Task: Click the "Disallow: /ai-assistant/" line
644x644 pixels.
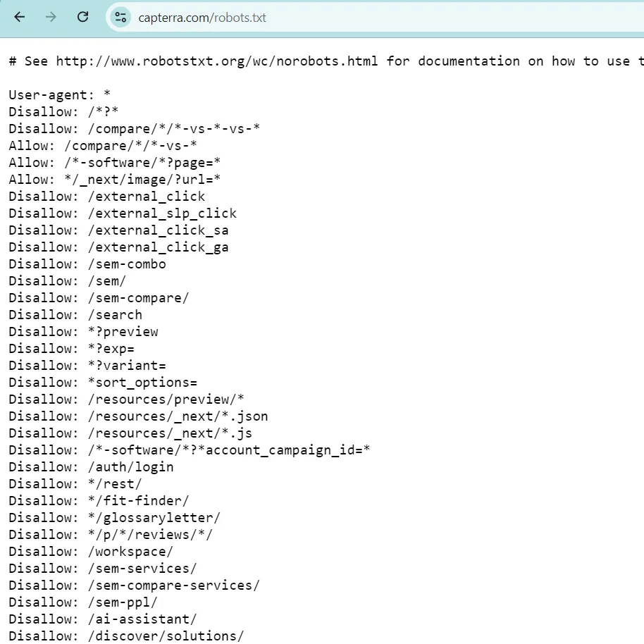Action: pyautogui.click(x=103, y=619)
